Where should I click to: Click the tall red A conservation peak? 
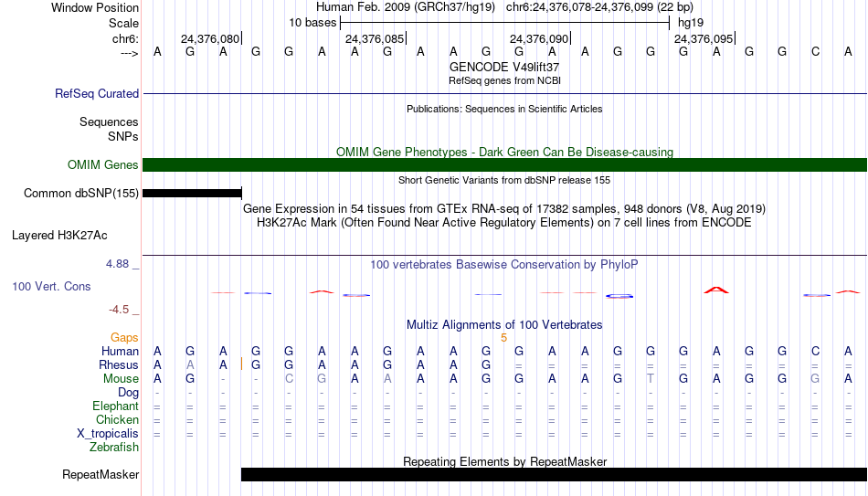(716, 290)
